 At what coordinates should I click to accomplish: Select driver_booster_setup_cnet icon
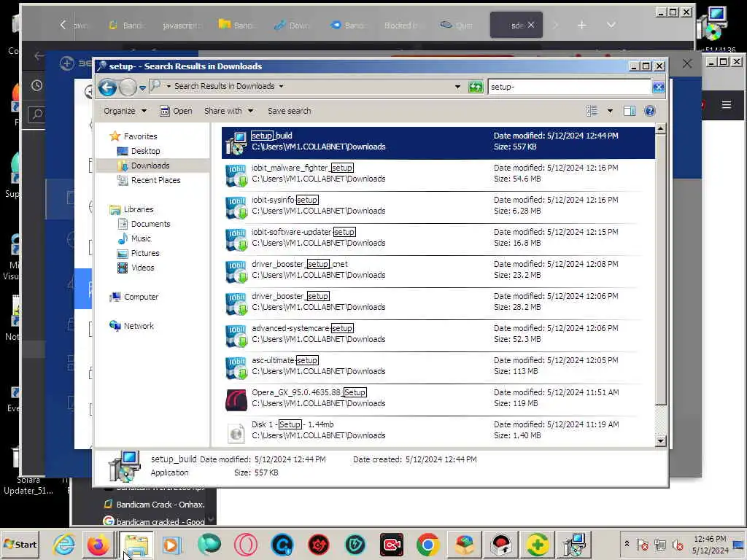[236, 271]
